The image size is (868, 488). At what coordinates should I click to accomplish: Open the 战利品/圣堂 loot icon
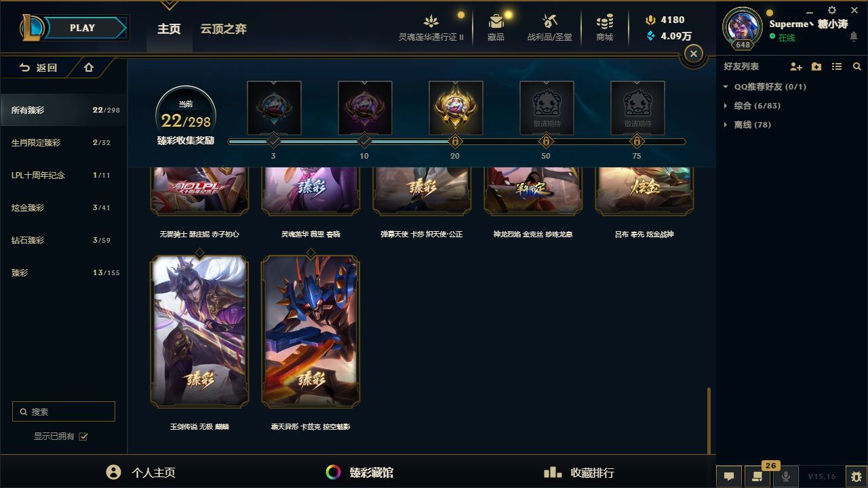pos(550,21)
